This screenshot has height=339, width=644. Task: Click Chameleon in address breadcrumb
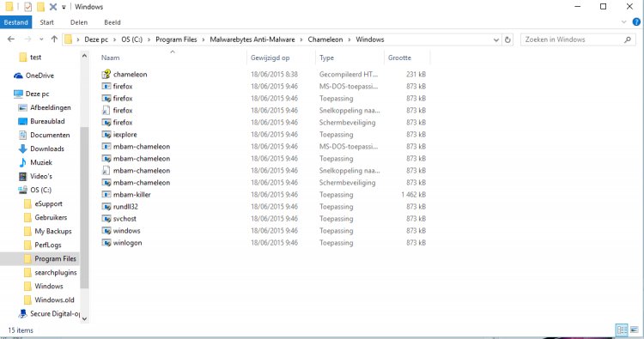point(325,39)
